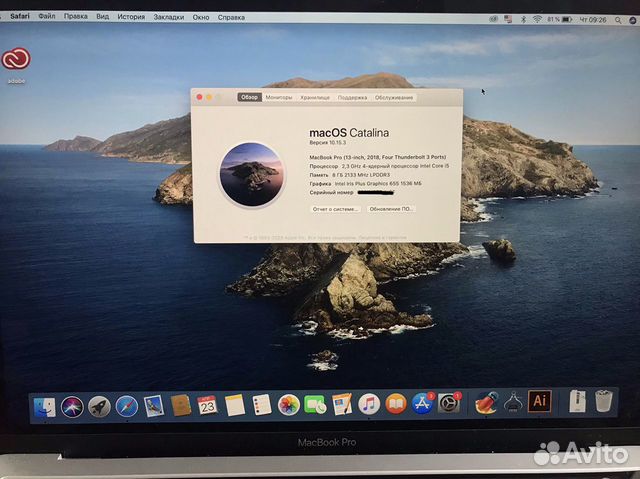640x479 pixels.
Task: Open Calendar icon showing 23
Action: [x=207, y=405]
